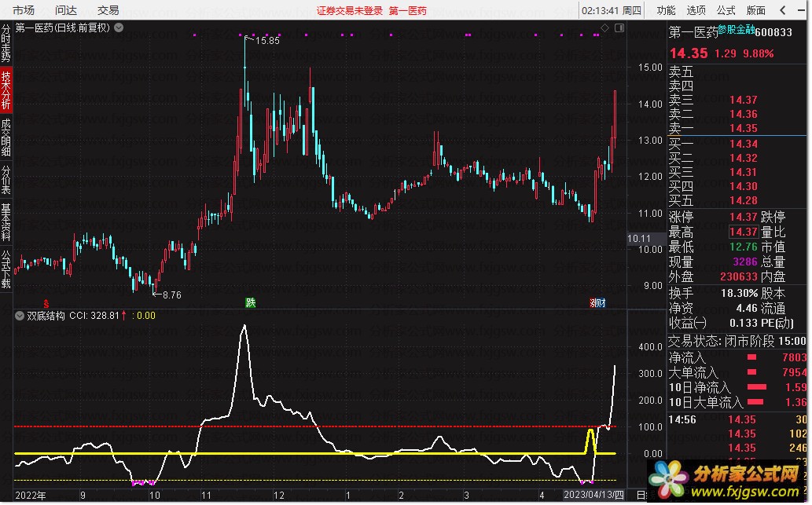Click the 换手 value 18.30%

tap(739, 294)
